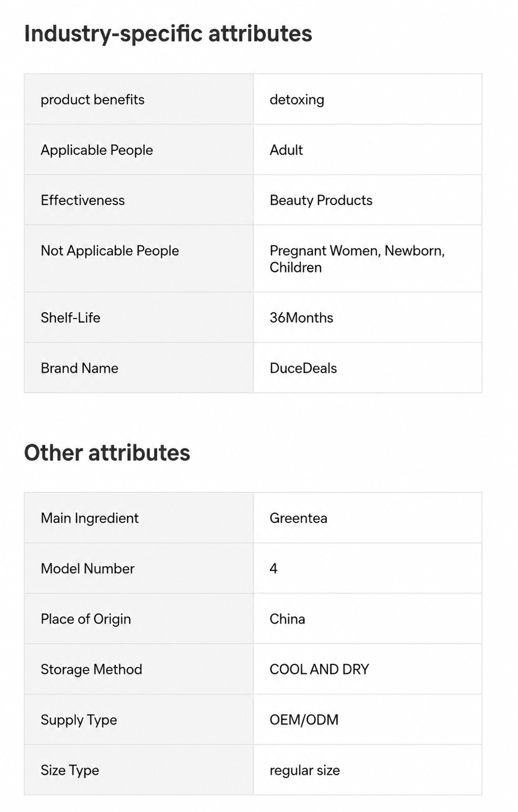Select the Main Ingredient label
This screenshot has width=518, height=812.
(x=89, y=518)
